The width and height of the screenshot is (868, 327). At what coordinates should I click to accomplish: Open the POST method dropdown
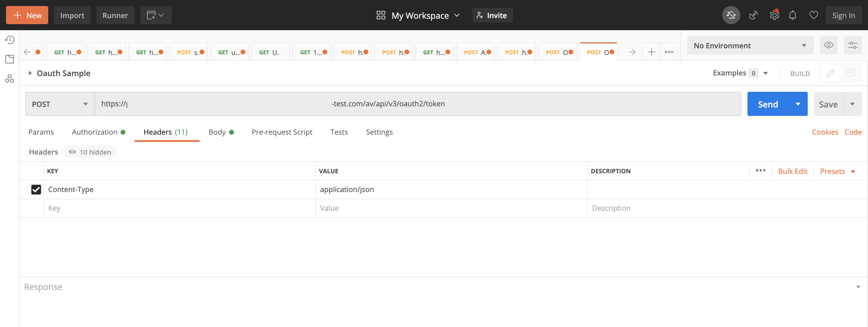click(x=60, y=104)
